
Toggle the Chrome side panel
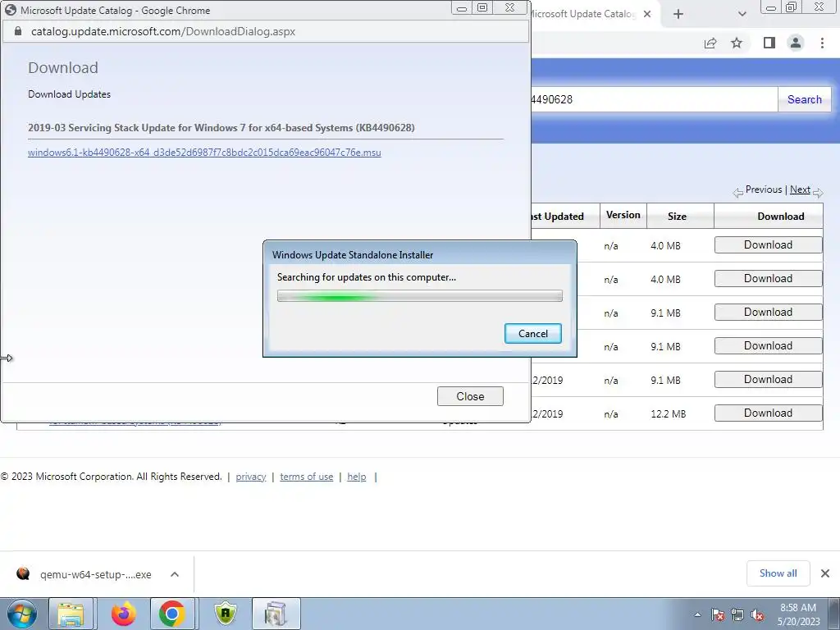pyautogui.click(x=769, y=43)
